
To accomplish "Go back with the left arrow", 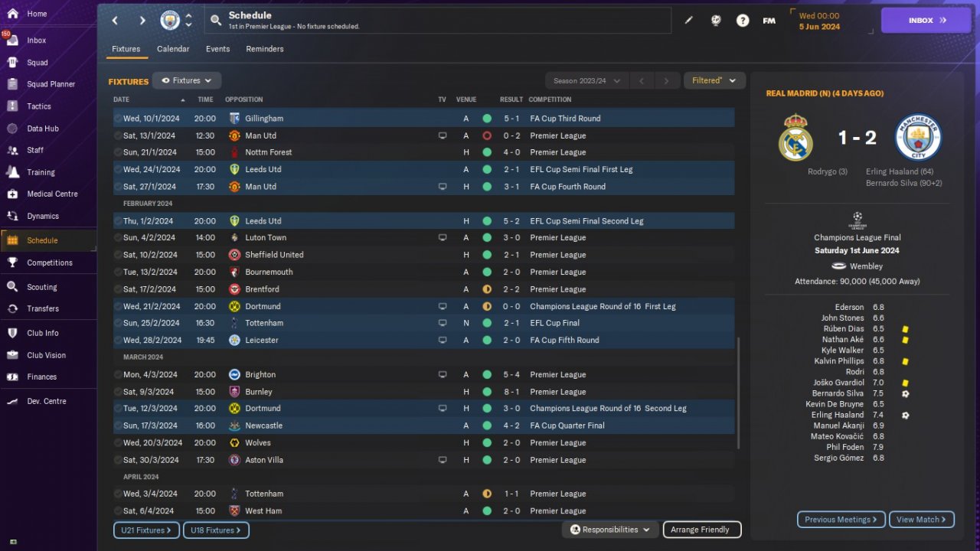I will [115, 21].
